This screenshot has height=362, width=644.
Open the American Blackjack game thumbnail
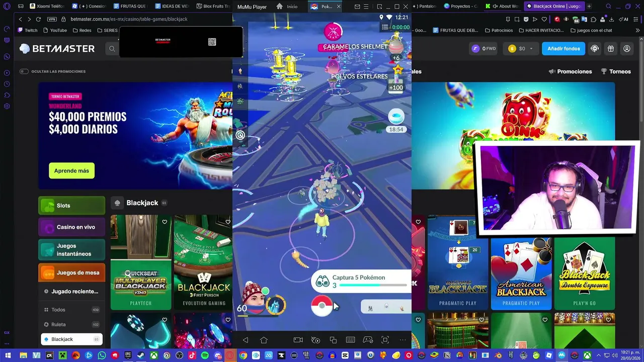pyautogui.click(x=521, y=273)
